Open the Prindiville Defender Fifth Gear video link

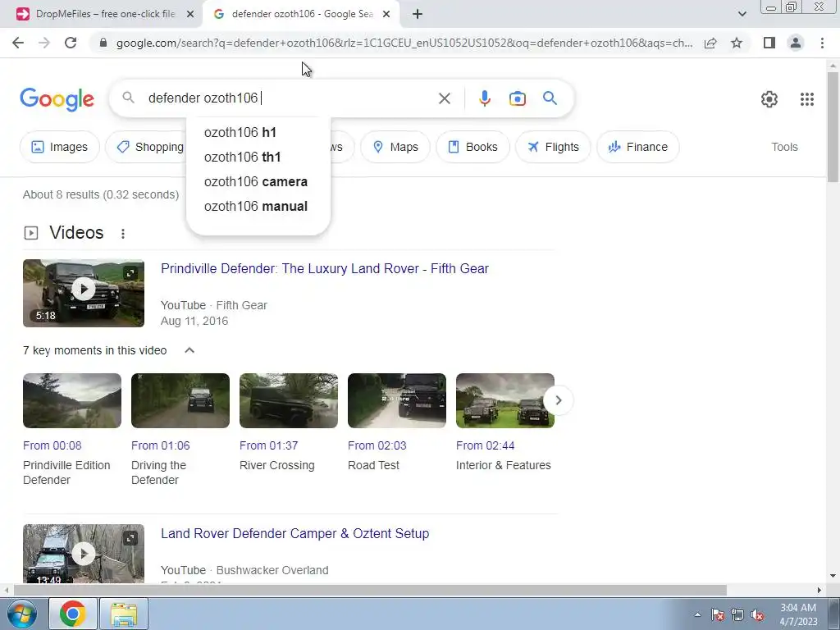pos(325,268)
